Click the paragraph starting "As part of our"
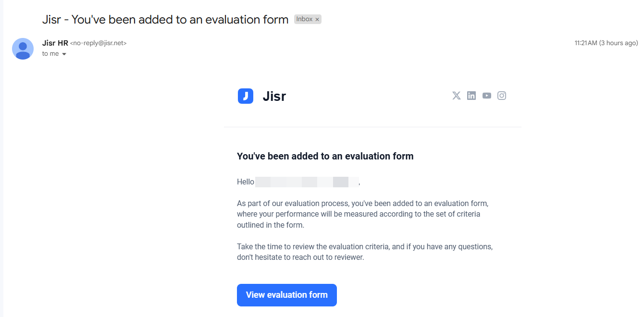 pyautogui.click(x=362, y=214)
